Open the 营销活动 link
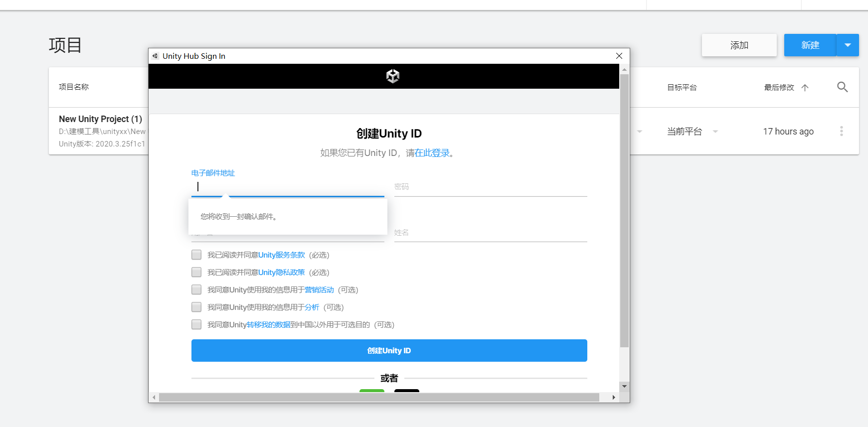The height and width of the screenshot is (427, 868). pyautogui.click(x=319, y=290)
